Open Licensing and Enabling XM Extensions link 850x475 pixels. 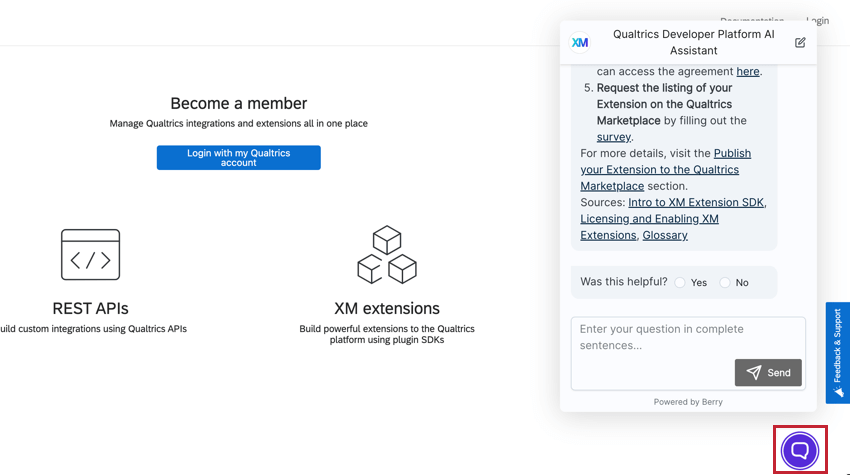point(650,219)
